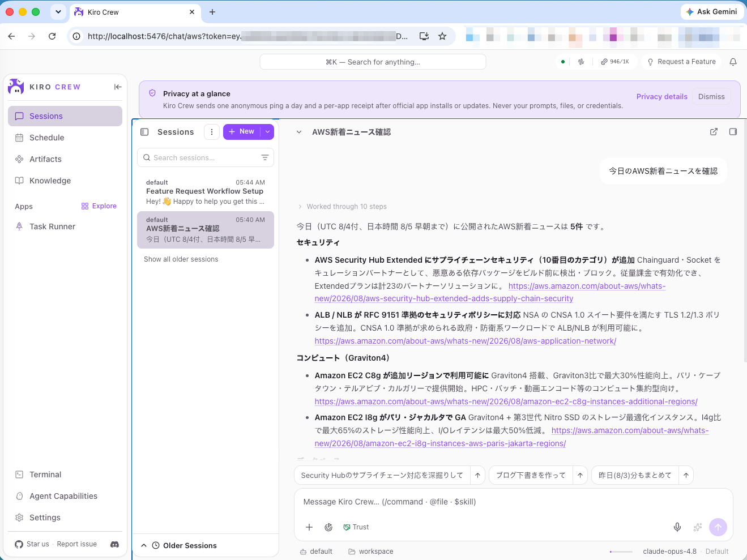Click Star us GitHub link
This screenshot has width=747, height=560.
32,544
